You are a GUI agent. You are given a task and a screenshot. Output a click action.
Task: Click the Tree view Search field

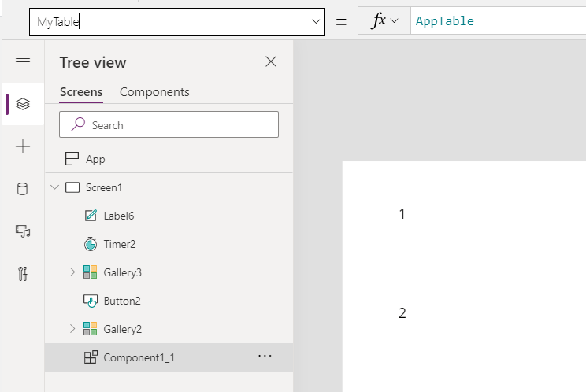tap(169, 124)
